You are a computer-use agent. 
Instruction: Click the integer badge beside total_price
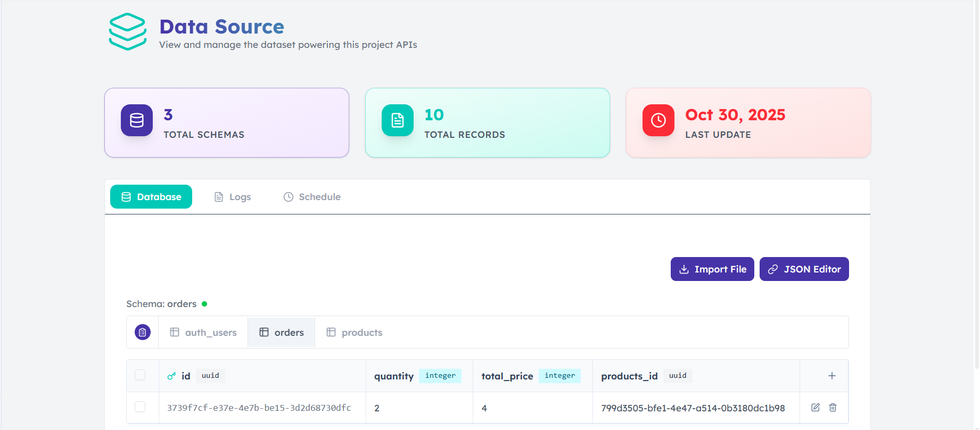click(559, 376)
